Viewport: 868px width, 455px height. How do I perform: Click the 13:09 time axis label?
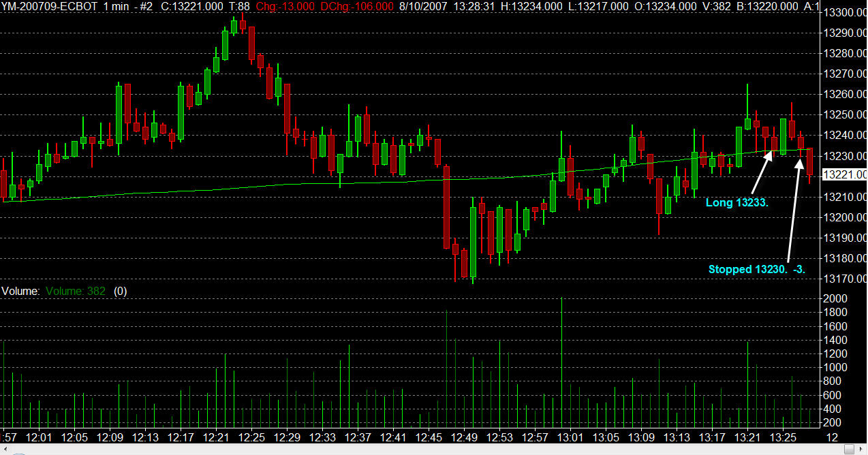(x=641, y=437)
